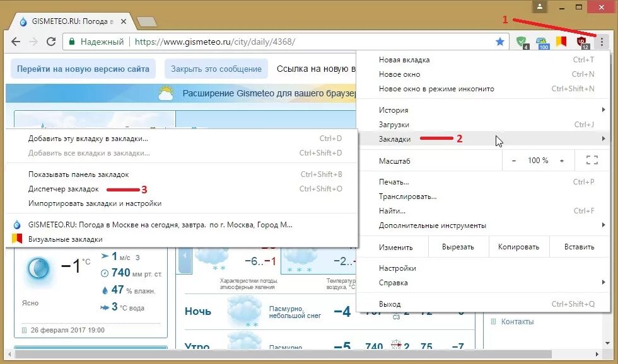Open a new tab with the tab strip button

tap(146, 21)
